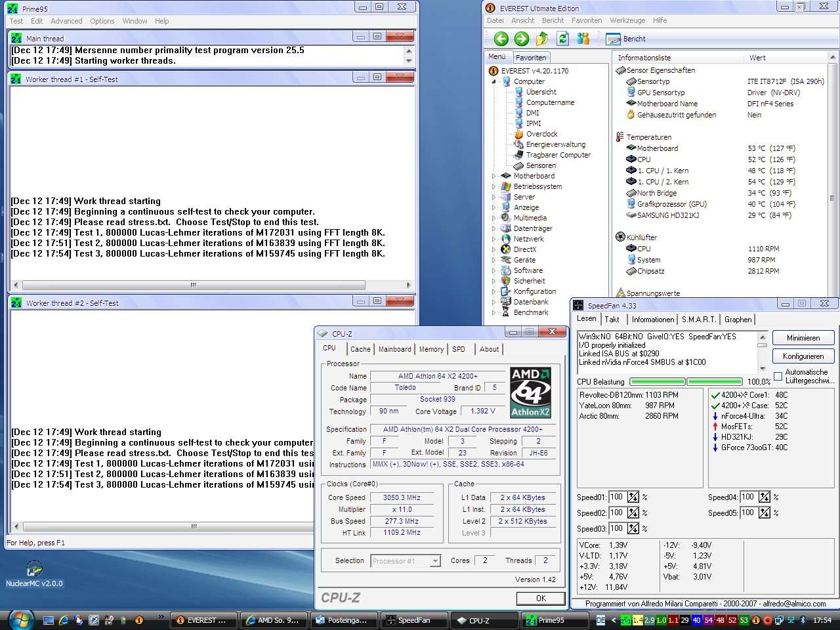Click the SpeedFan title bar fan icon

click(x=578, y=305)
